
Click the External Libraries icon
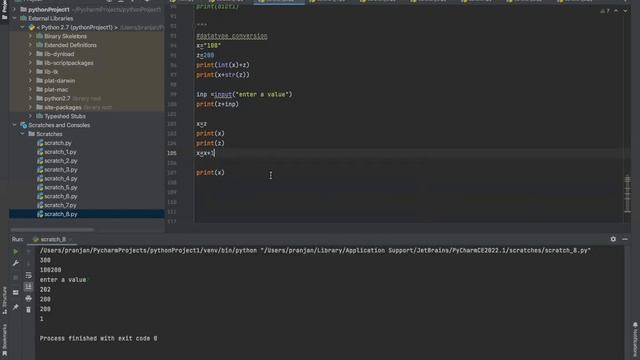pyautogui.click(x=24, y=18)
